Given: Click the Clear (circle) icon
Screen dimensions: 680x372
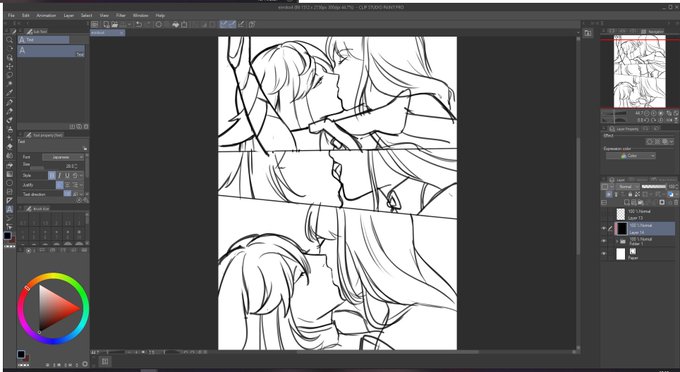Looking at the screenshot, I should 159,24.
